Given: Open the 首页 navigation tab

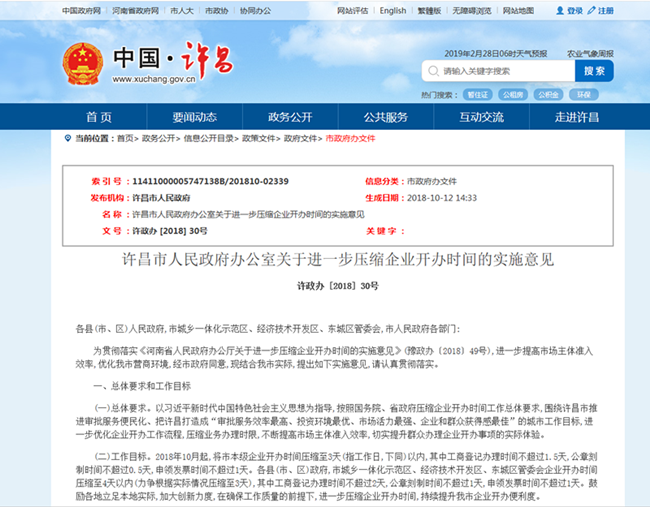Looking at the screenshot, I should [98, 116].
